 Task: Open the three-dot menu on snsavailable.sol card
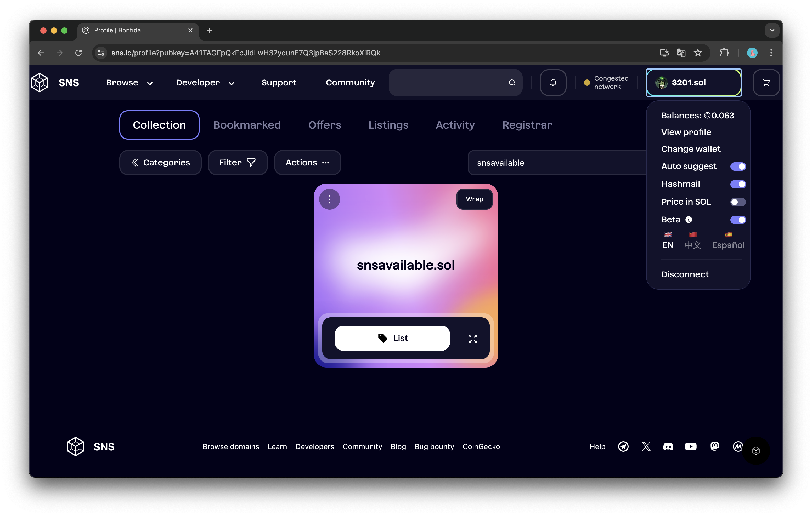pyautogui.click(x=329, y=199)
